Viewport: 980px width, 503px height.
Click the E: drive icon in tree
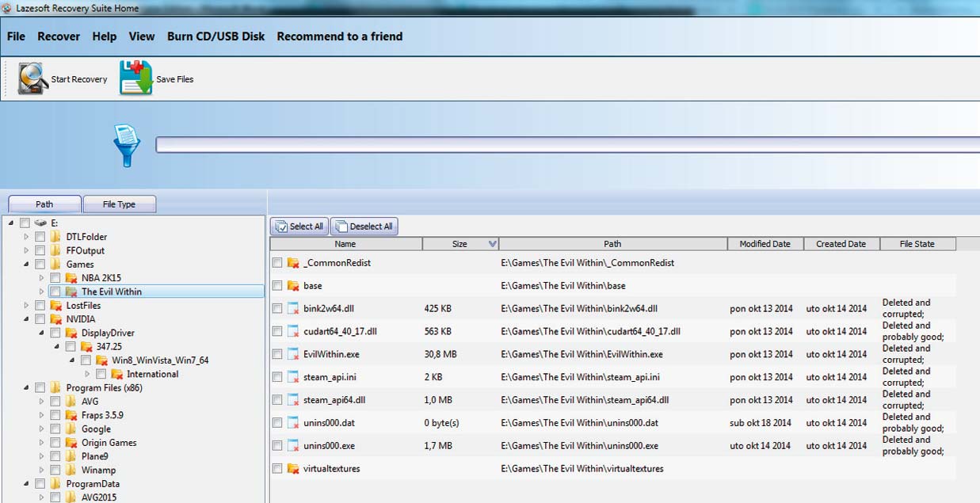coord(41,223)
